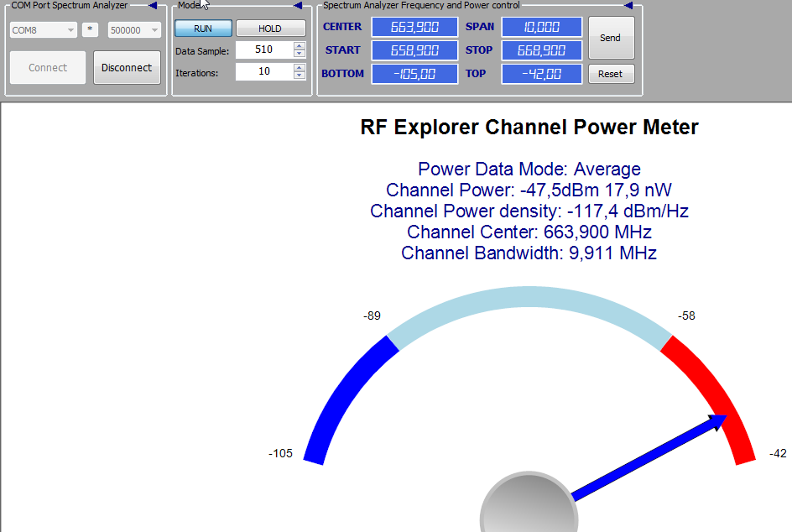Click the Reset button
Viewport: 792px width, 532px height.
(x=611, y=74)
